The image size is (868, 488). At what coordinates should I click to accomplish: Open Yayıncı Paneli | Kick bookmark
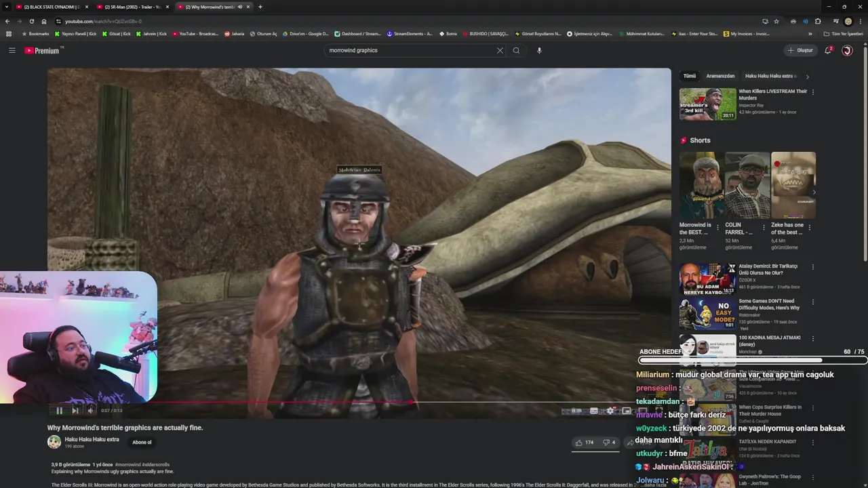tap(75, 33)
